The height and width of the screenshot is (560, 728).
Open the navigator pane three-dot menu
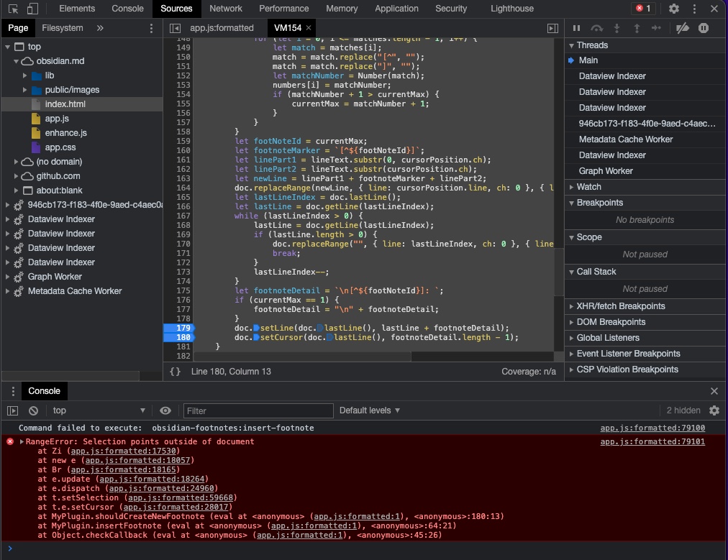(x=151, y=28)
